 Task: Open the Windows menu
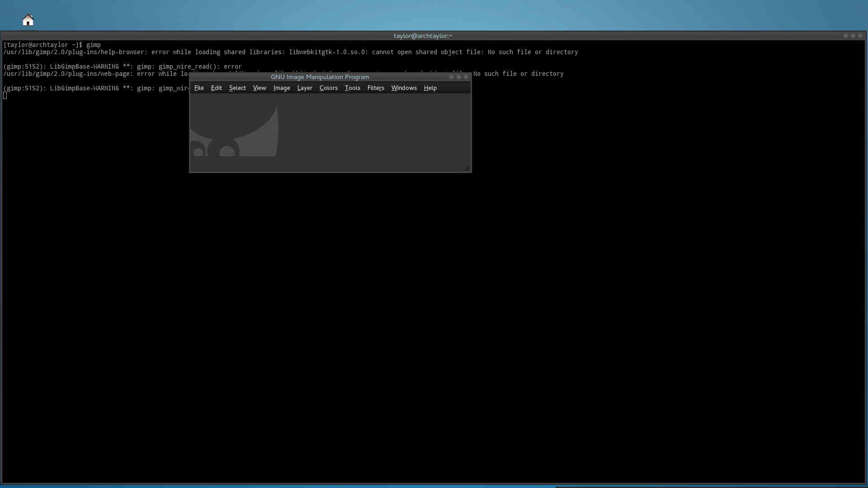pyautogui.click(x=404, y=88)
